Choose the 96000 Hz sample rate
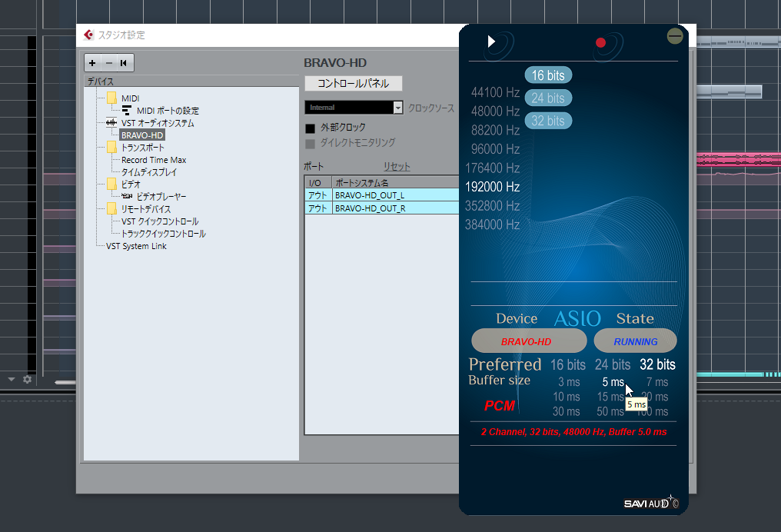 [495, 149]
